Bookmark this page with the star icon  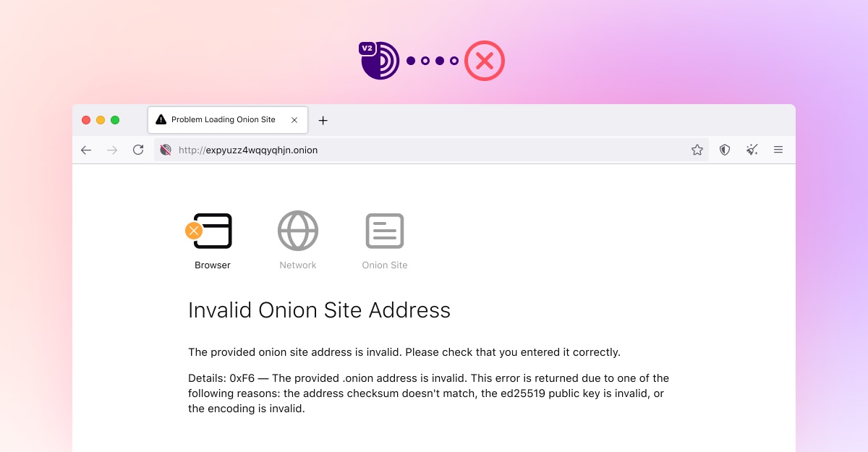pyautogui.click(x=697, y=150)
